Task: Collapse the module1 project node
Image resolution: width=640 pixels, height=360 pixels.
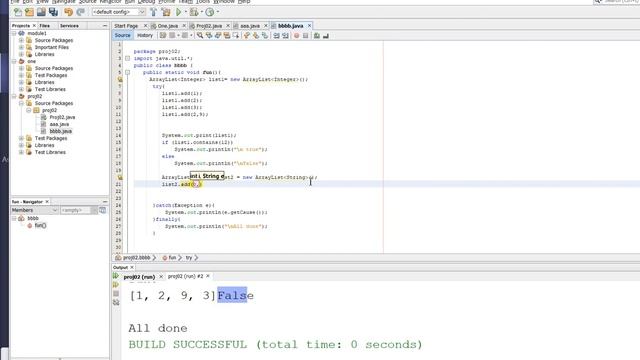Action: point(14,33)
